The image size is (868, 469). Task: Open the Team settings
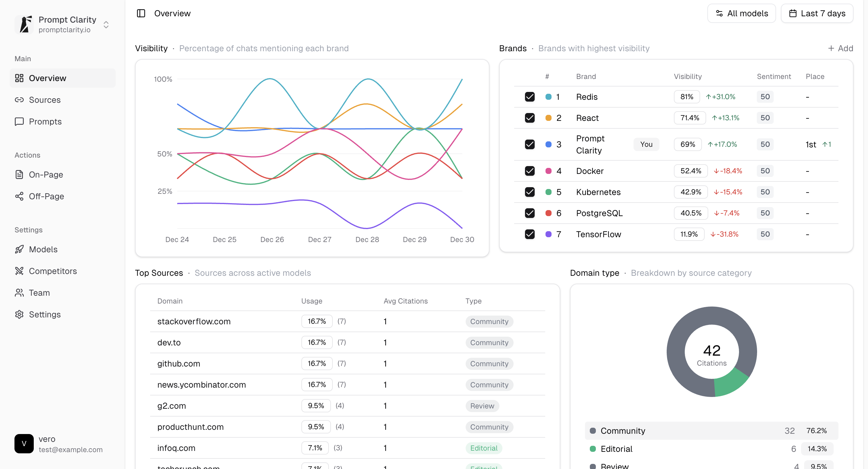[39, 293]
